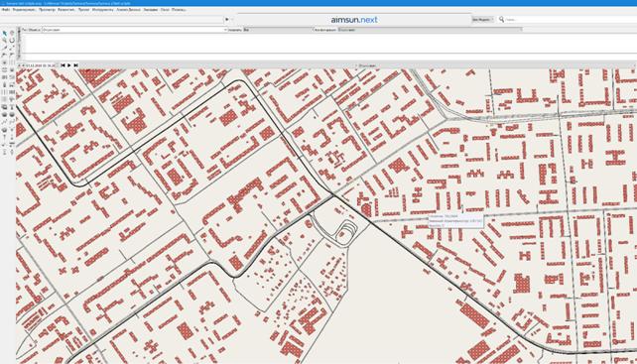Start playback with the play button
Image resolution: width=637 pixels, height=364 pixels.
[69, 65]
